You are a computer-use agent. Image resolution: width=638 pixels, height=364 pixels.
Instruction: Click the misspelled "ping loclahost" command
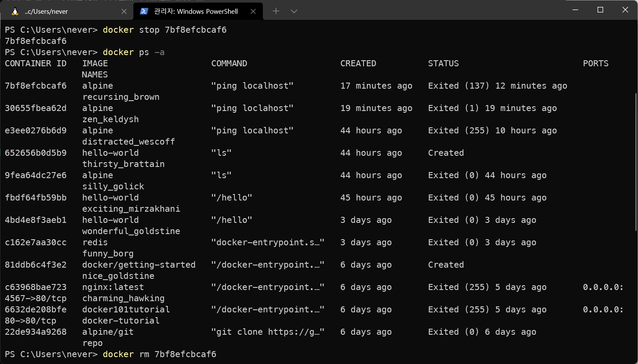(x=253, y=108)
